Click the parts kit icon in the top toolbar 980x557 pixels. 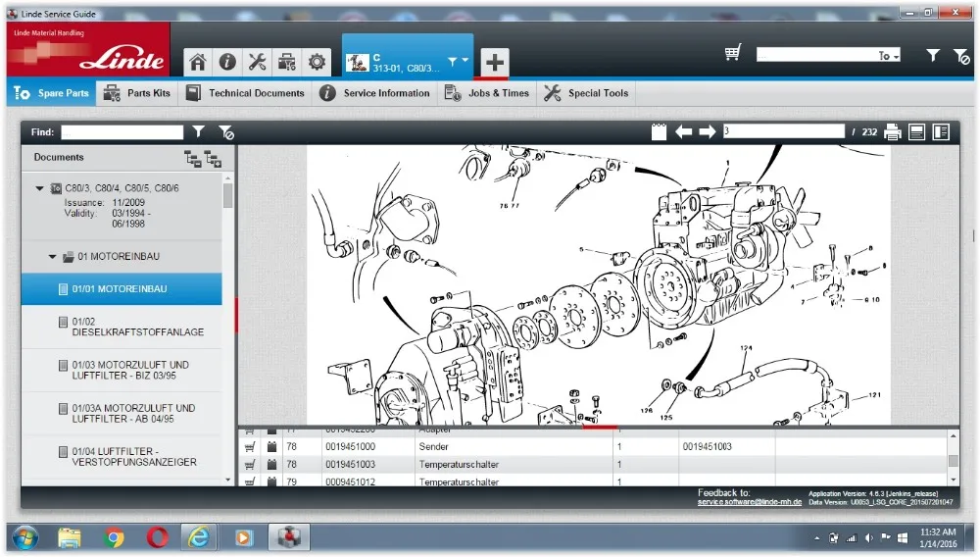287,62
